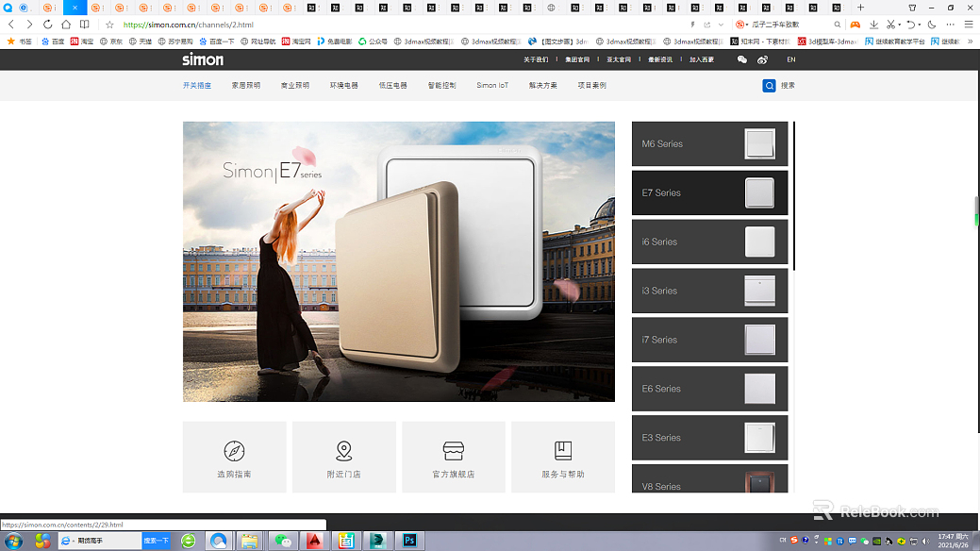Click the blue search magnifier icon
This screenshot has width=980, height=551.
tap(770, 85)
